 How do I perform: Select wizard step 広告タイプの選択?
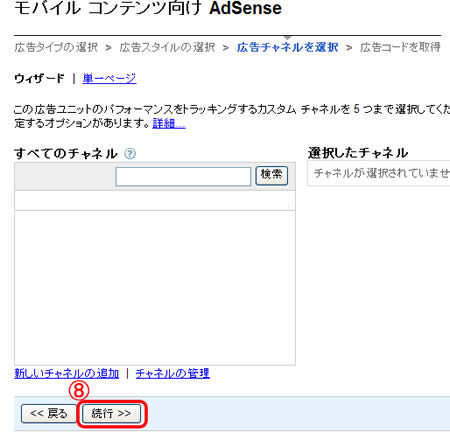(x=56, y=47)
